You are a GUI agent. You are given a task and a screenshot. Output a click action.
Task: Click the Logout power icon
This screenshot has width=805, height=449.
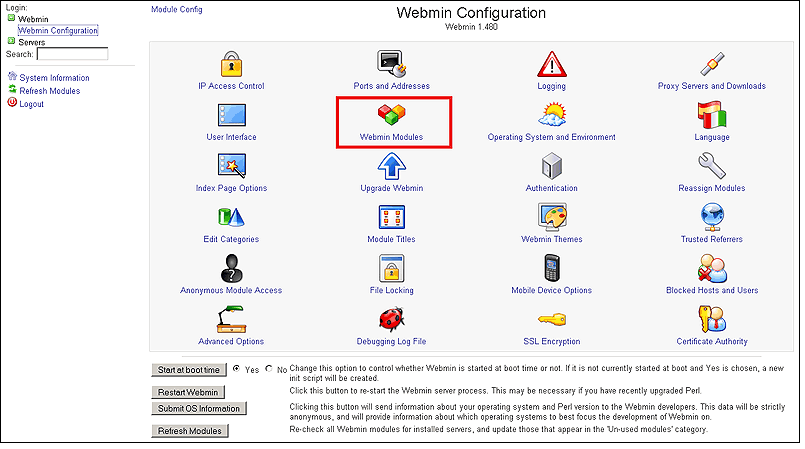point(12,102)
